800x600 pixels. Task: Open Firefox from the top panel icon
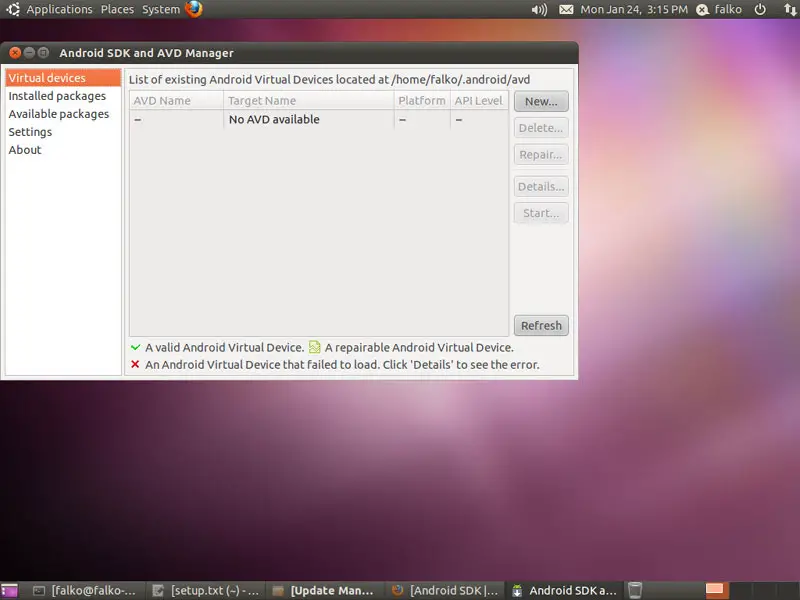coord(193,9)
